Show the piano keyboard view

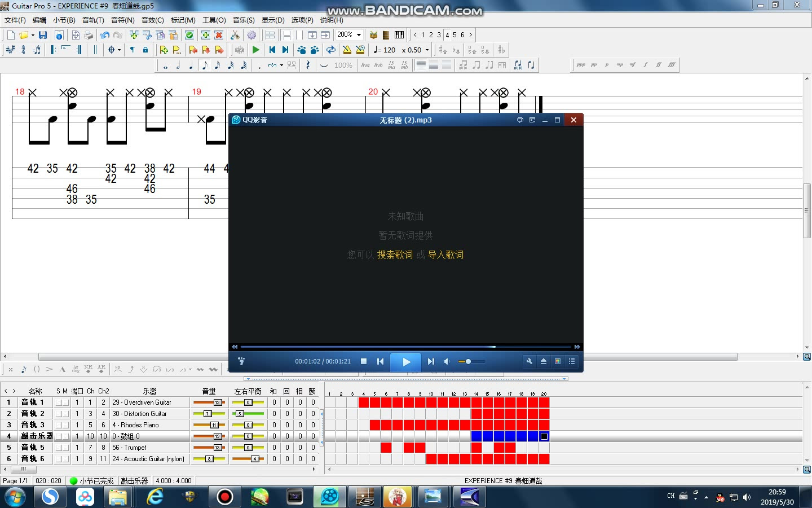pyautogui.click(x=399, y=35)
